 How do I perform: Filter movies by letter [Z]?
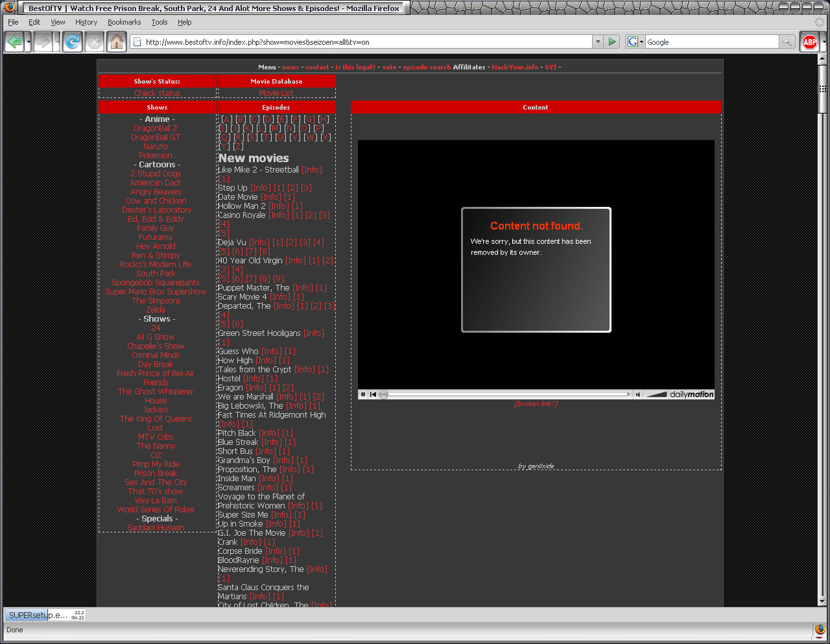pyautogui.click(x=238, y=147)
